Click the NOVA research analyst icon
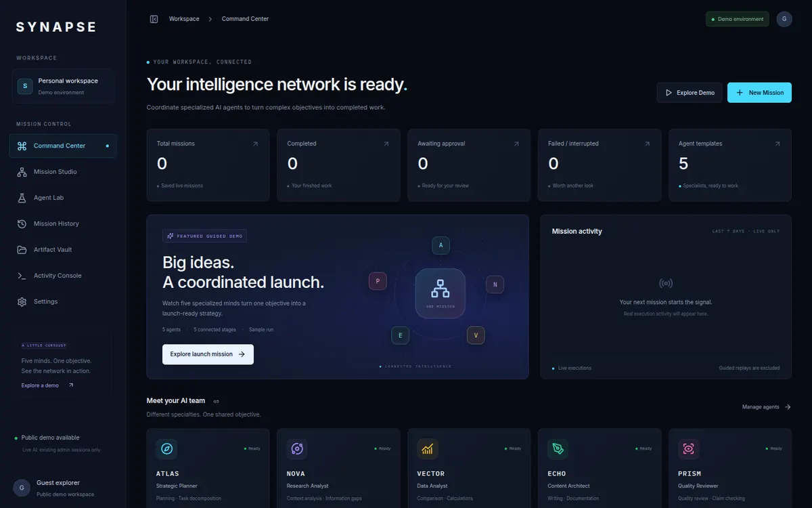 click(297, 448)
